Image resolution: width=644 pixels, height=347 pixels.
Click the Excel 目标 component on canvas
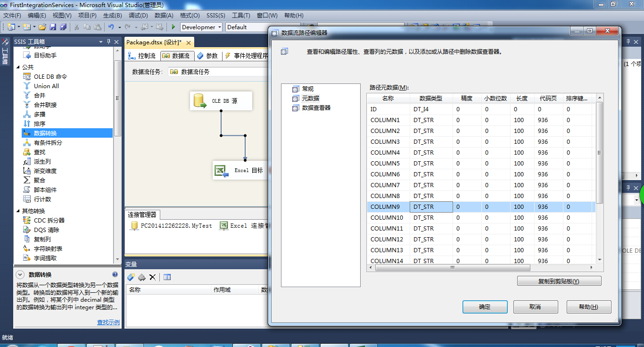tap(240, 170)
